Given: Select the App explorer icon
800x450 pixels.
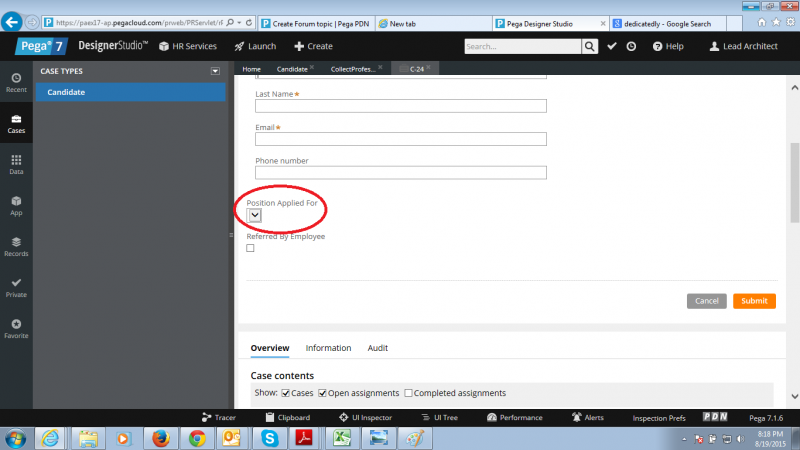Looking at the screenshot, I should tap(16, 205).
